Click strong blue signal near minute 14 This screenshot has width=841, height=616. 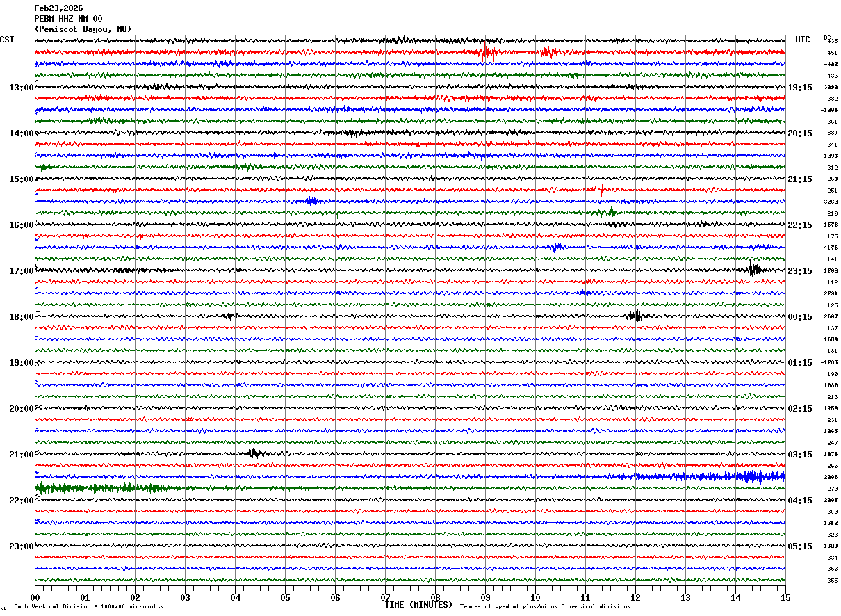pyautogui.click(x=754, y=476)
